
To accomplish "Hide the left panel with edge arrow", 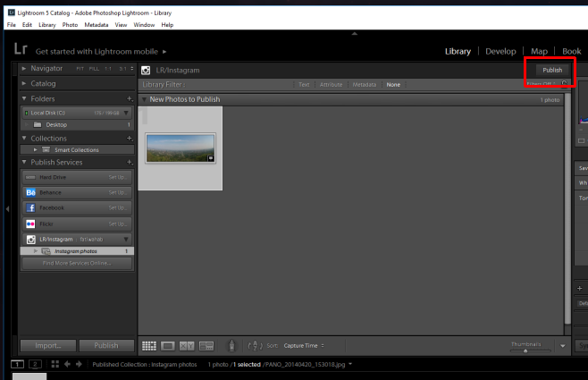I will click(x=7, y=209).
